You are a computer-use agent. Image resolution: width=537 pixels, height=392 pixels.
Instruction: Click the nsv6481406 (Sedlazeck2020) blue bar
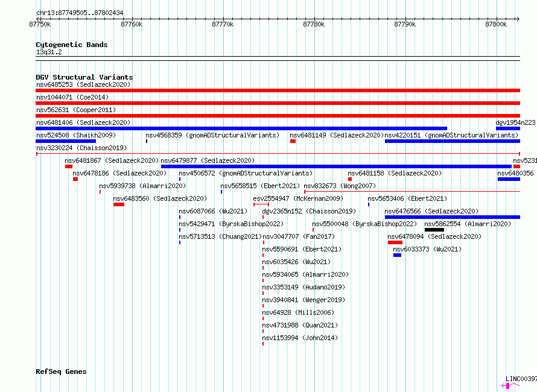241,128
